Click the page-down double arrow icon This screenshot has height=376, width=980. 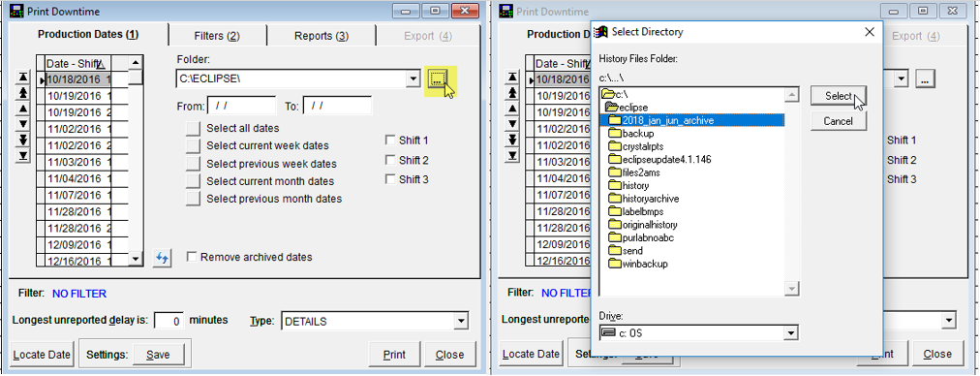pyautogui.click(x=23, y=140)
